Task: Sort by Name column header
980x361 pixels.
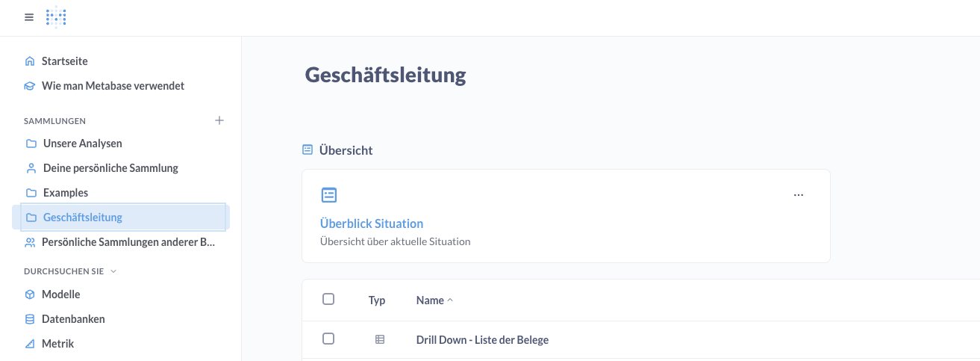Action: click(431, 300)
